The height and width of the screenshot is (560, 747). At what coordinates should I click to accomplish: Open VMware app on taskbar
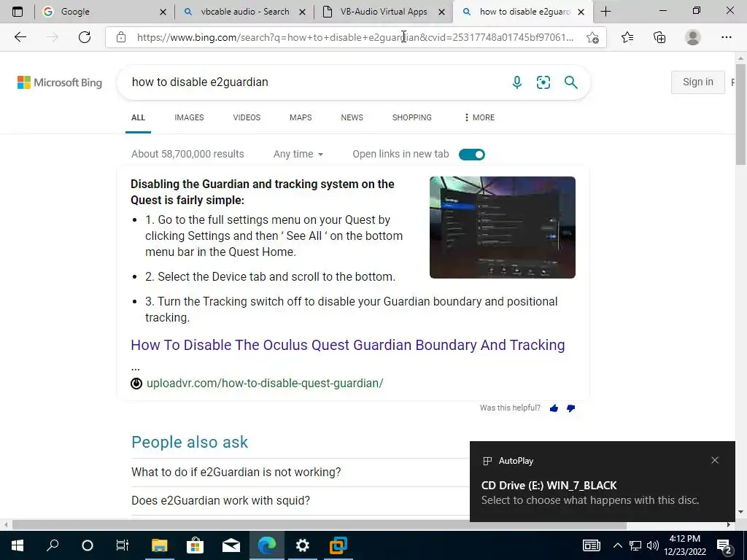338,545
